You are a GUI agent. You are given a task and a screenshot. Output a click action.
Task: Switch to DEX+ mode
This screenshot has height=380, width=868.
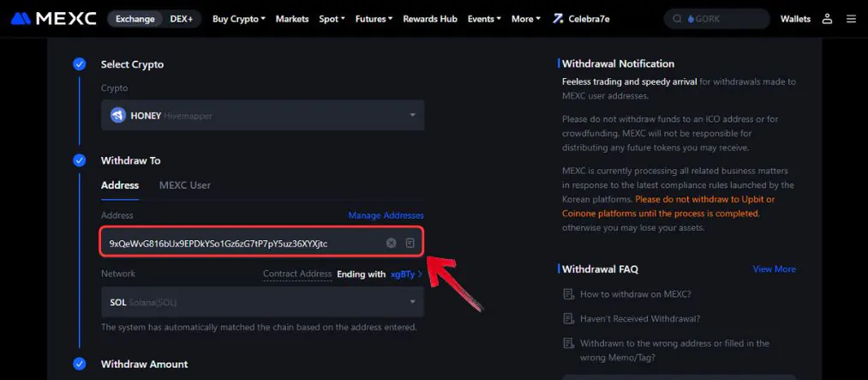coord(181,19)
